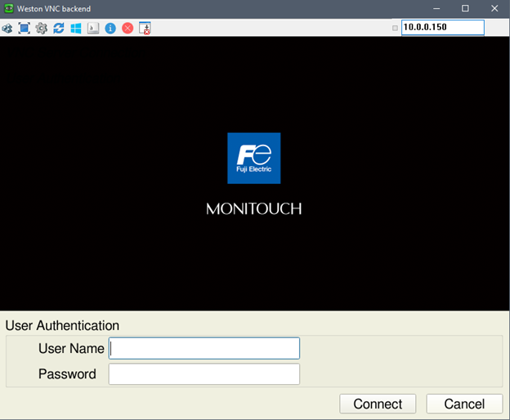The image size is (510, 420).
Task: Refresh the remote screen
Action: [59, 28]
